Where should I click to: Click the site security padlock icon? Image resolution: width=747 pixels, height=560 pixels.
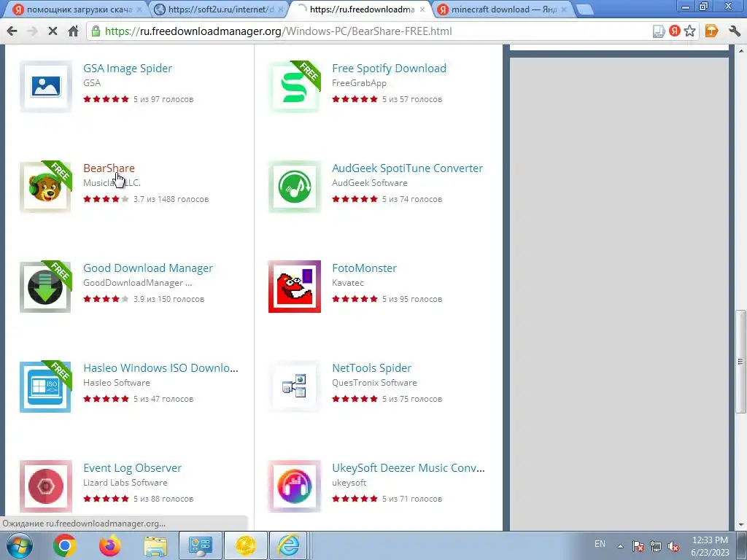tap(96, 31)
